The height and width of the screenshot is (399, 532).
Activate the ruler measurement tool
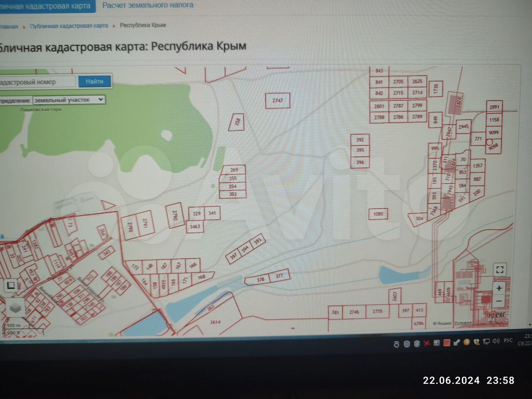pos(11,286)
